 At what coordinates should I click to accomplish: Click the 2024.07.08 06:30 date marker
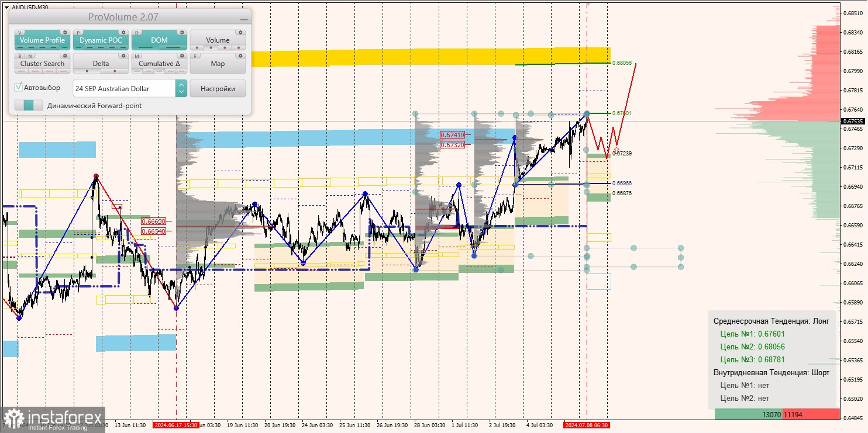click(587, 425)
